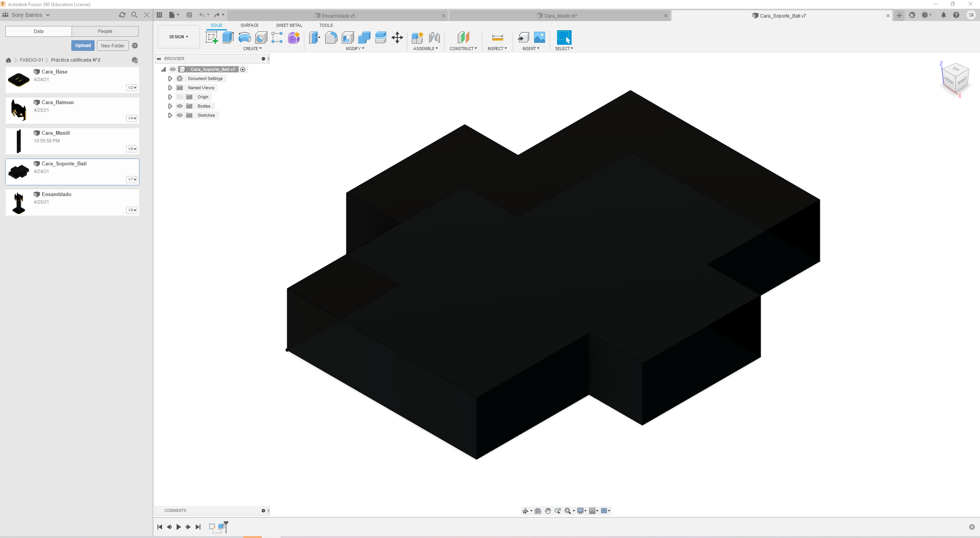Click the ViewCube TOP face
980x538 pixels.
coord(955,69)
